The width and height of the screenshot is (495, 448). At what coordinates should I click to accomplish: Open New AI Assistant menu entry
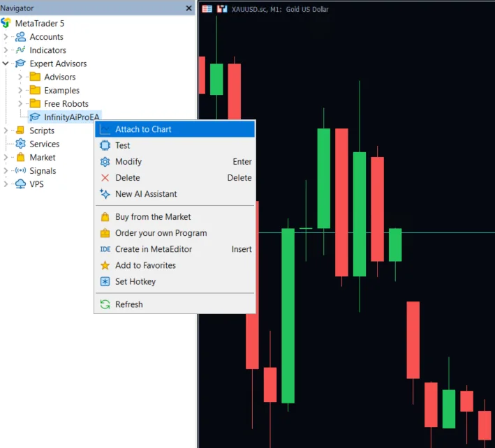click(x=175, y=194)
